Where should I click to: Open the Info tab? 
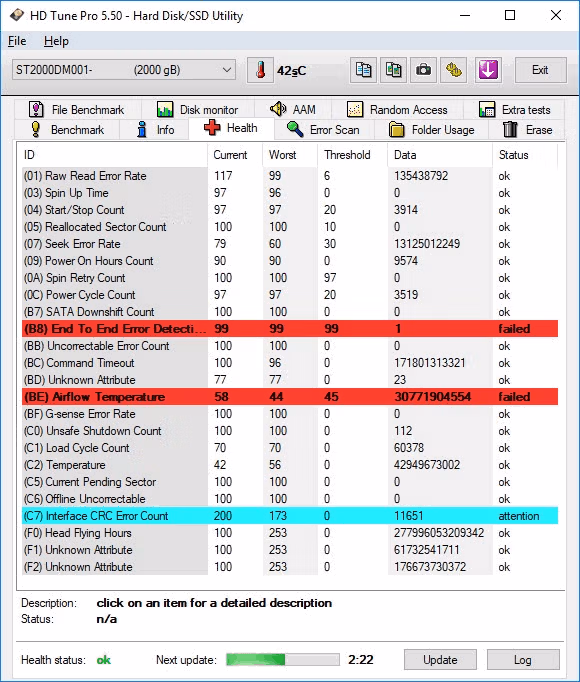[154, 130]
